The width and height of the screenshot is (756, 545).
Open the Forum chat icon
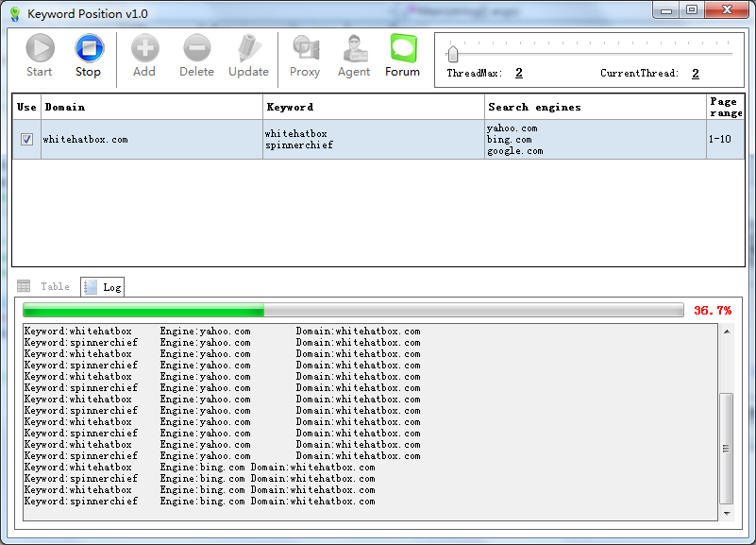click(403, 49)
